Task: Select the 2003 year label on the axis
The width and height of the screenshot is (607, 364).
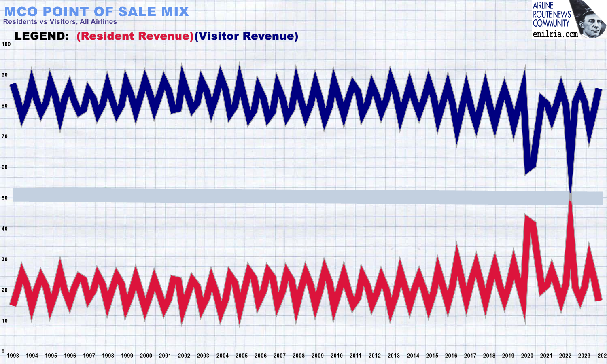Action: 203,356
